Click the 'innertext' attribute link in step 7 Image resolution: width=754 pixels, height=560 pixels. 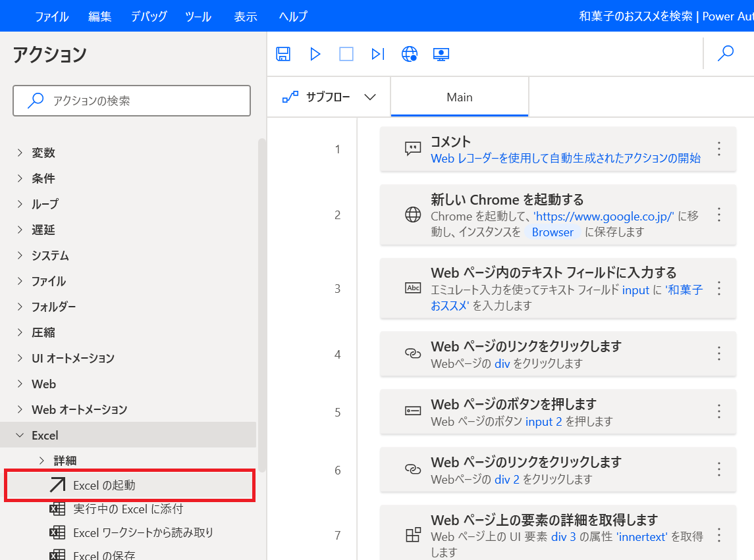[x=642, y=537]
